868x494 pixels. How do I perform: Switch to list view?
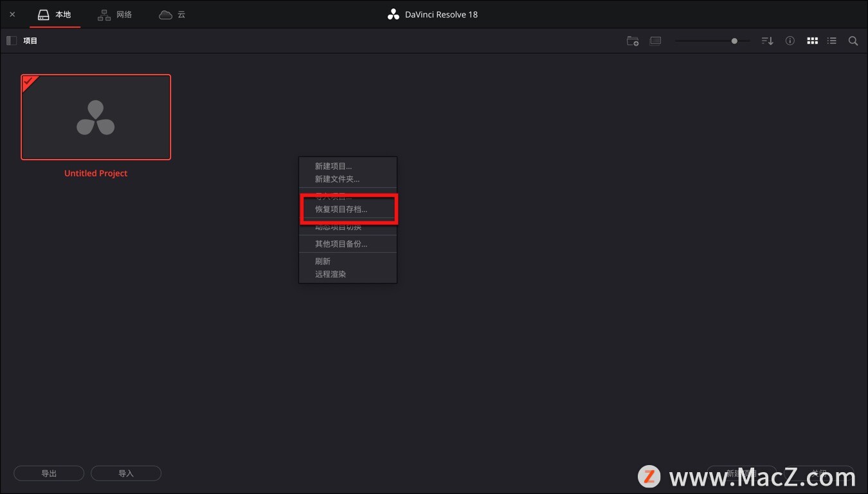tap(832, 41)
